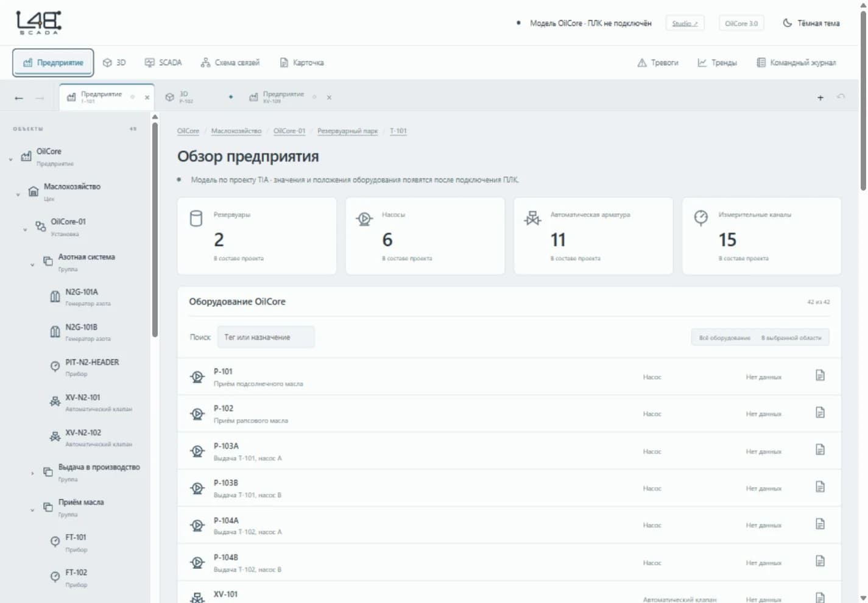Expand the Выдача в производство group
Viewport: 868px width, 603px height.
click(32, 473)
